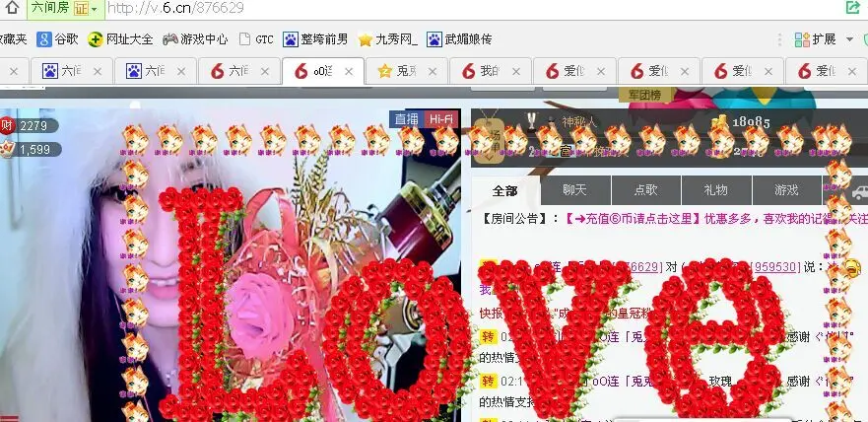
Task: Open the 充值⑥币请点击这里 announcement link
Action: tap(633, 218)
